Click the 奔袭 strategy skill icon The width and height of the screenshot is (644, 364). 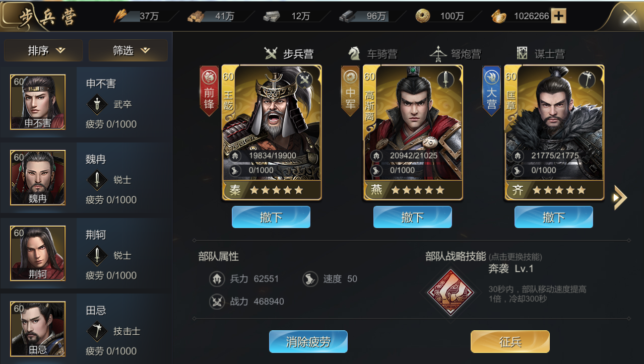coord(450,292)
